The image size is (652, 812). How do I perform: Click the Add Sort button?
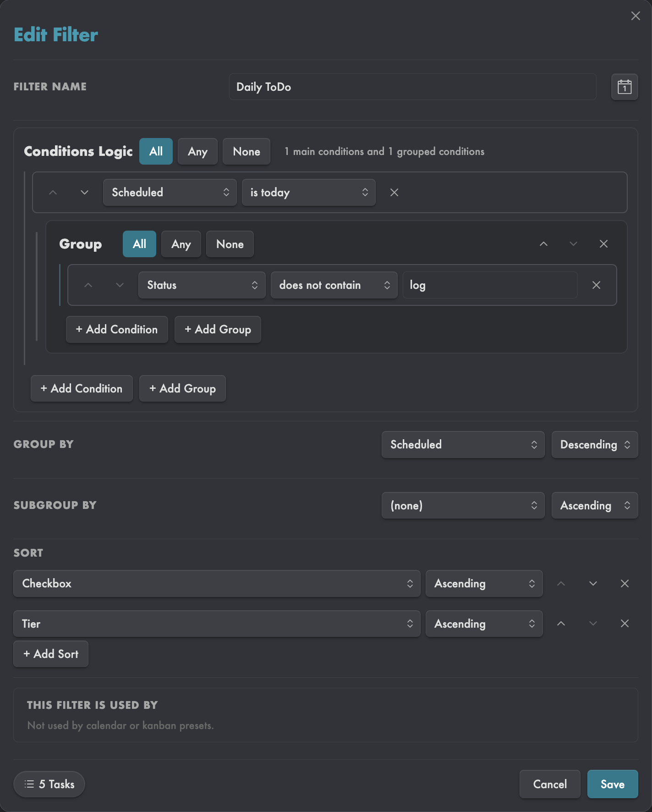51,654
